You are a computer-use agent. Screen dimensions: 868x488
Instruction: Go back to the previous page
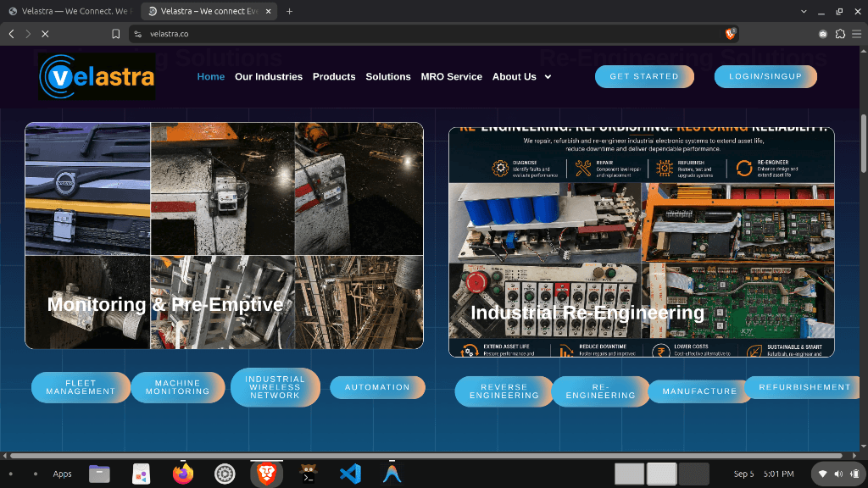(12, 34)
